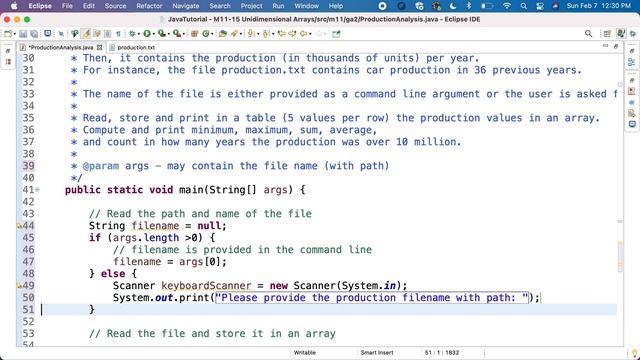Open the Run configurations dropdown arrow
640x360 pixels.
[x=154, y=34]
